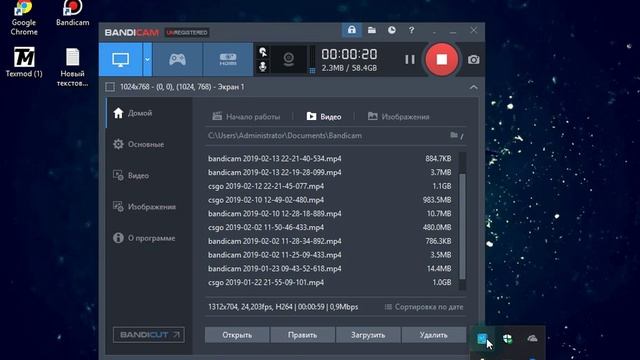The height and width of the screenshot is (360, 640).
Task: Switch to Видео tab in Home
Action: pos(324,117)
